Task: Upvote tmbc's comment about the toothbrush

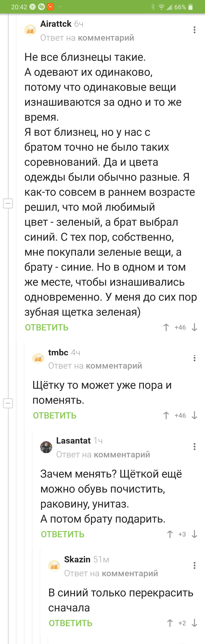Action: pos(166,415)
